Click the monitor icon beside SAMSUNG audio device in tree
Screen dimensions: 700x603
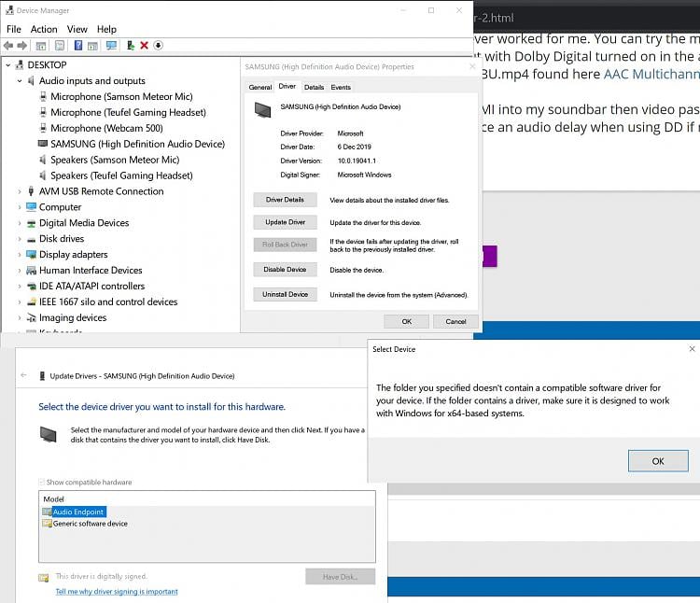(x=42, y=144)
